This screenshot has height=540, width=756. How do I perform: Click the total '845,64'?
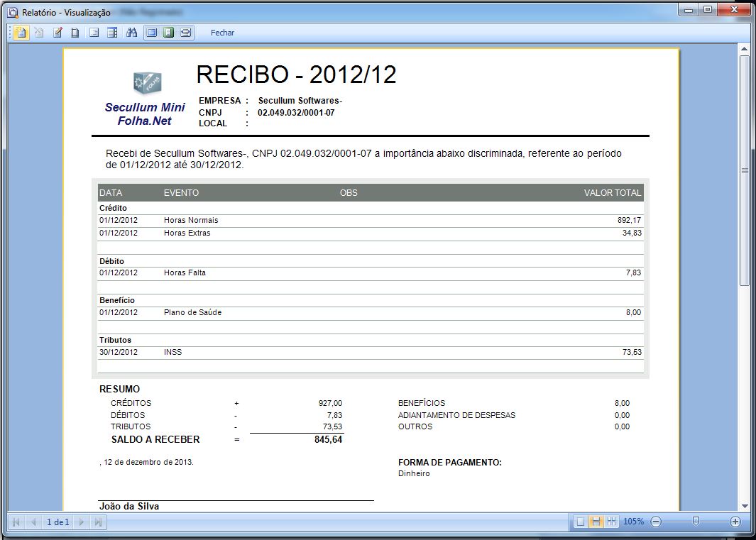click(329, 440)
